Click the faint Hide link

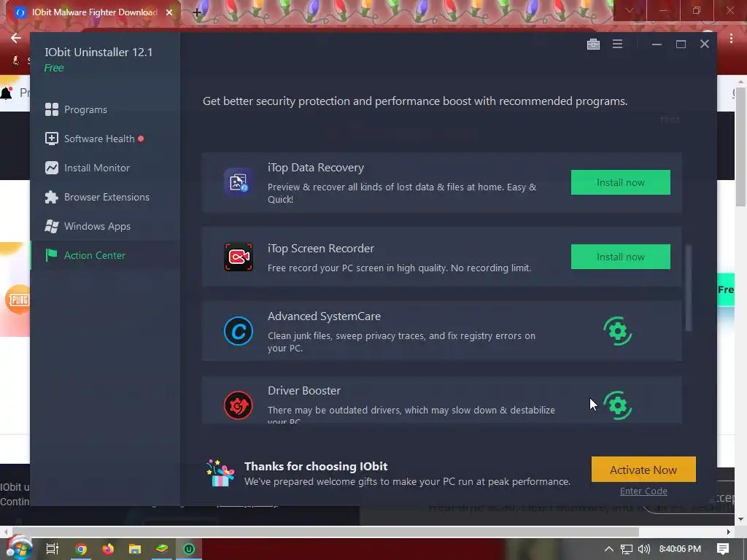pyautogui.click(x=670, y=119)
